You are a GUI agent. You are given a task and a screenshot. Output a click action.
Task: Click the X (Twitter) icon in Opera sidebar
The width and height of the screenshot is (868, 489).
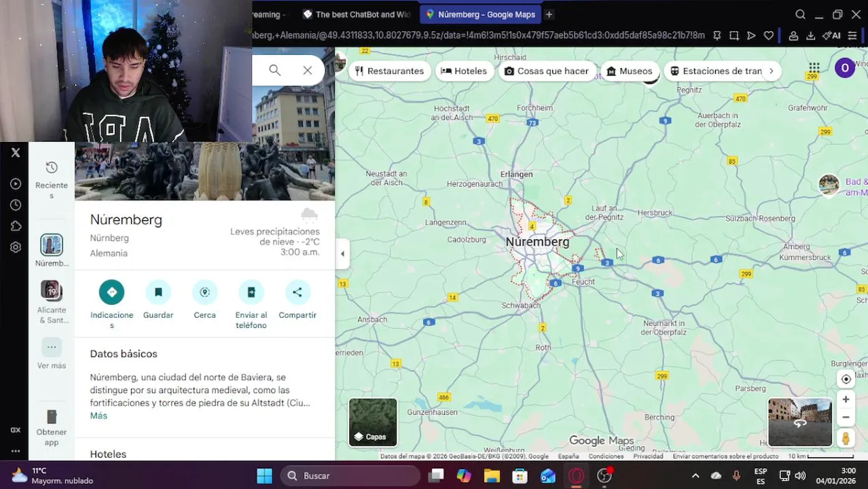(x=16, y=153)
